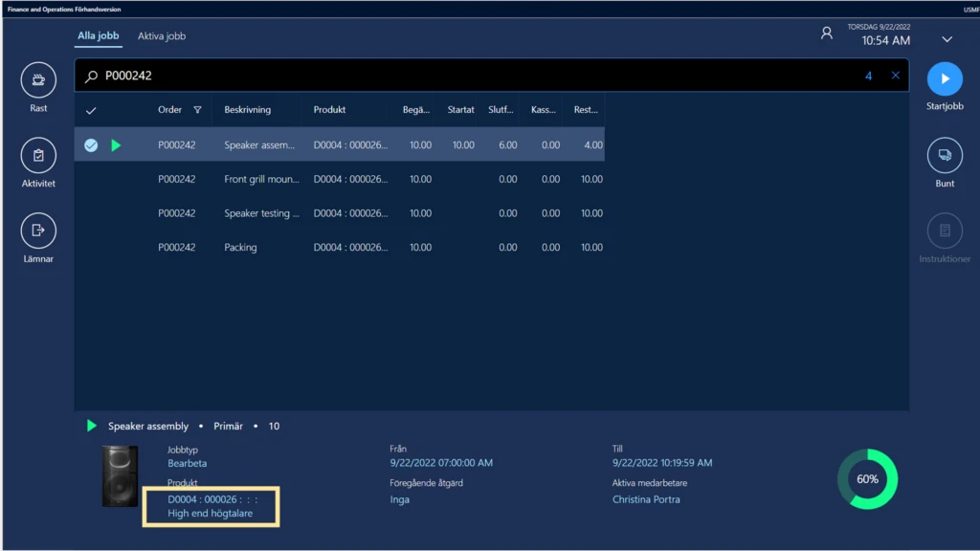
Task: Open the Bunt batch icon
Action: click(x=946, y=153)
